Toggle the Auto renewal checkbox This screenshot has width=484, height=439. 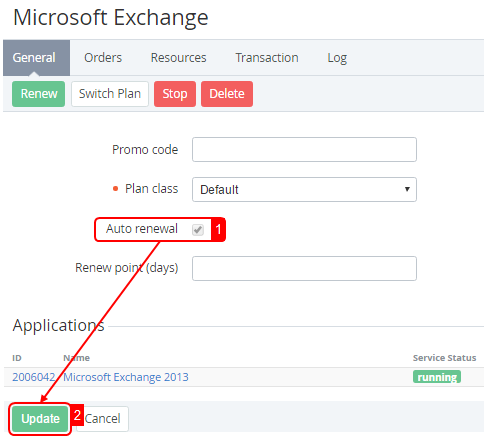pyautogui.click(x=198, y=229)
